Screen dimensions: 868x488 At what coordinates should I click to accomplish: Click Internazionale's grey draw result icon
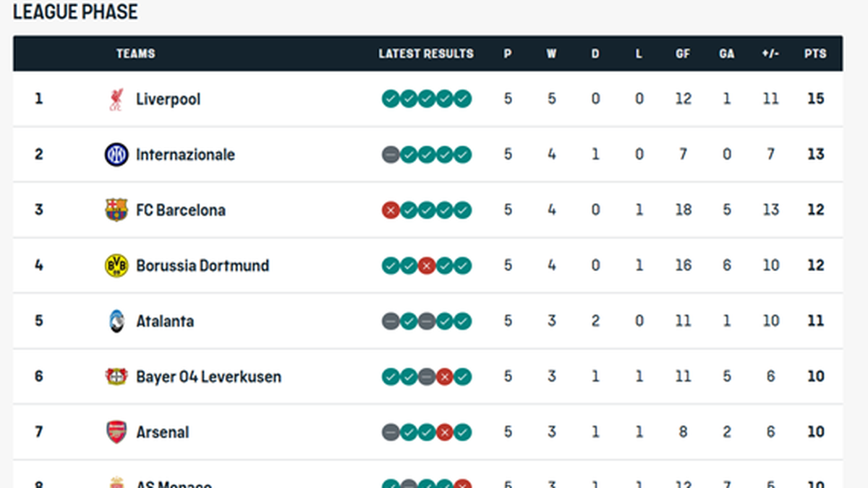pos(391,155)
